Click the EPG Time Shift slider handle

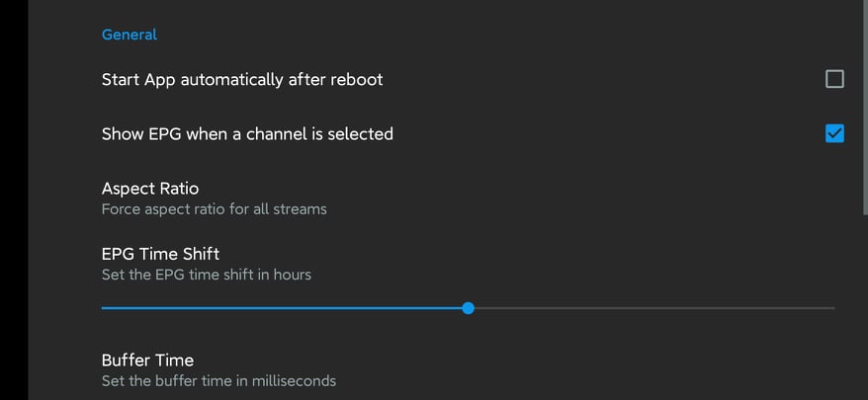pos(469,308)
